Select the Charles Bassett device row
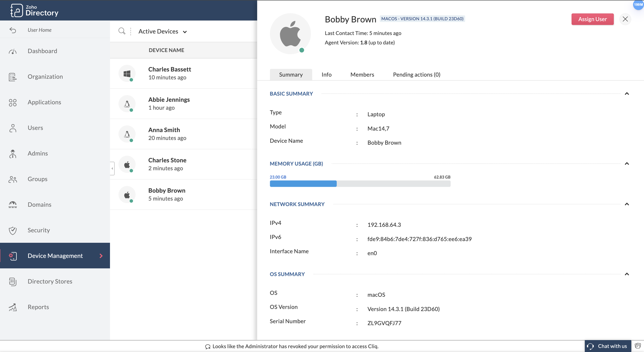The image size is (644, 352). (x=183, y=73)
